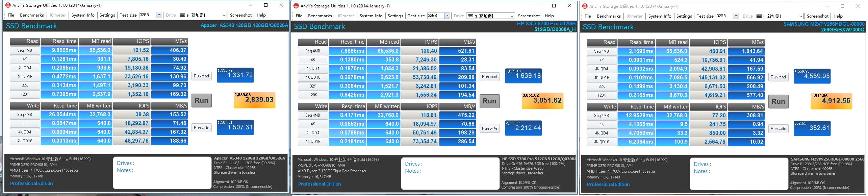
Task: Click Professional Edition link in HP window
Action: click(320, 184)
